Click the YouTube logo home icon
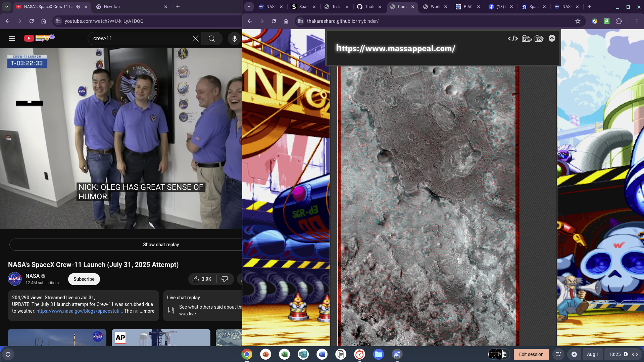Viewport: 644px width, 362px height. (x=29, y=38)
